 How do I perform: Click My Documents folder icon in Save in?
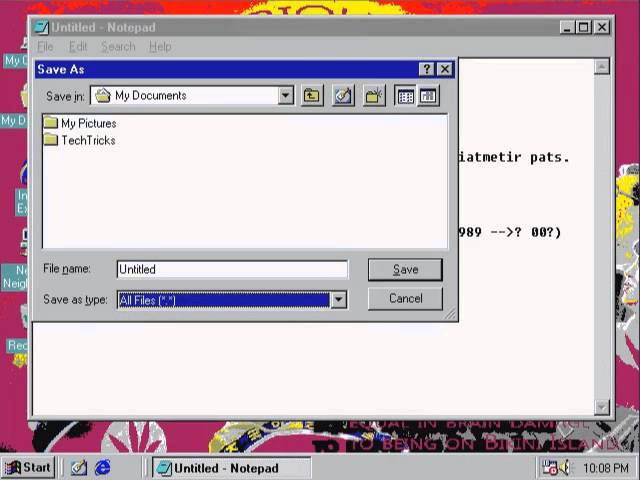click(x=103, y=96)
